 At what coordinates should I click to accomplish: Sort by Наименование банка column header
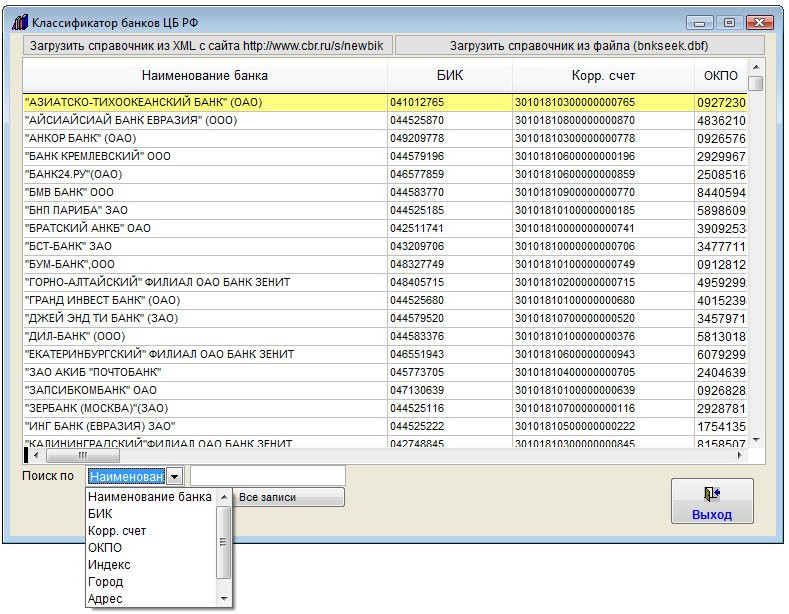point(205,76)
